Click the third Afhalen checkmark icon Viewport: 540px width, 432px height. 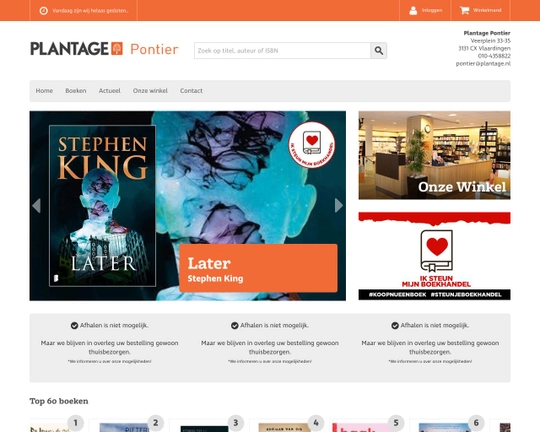395,326
